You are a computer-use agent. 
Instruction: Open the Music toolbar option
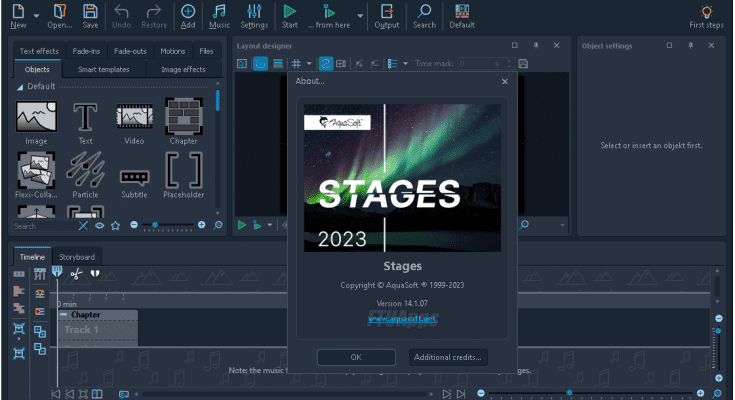(x=219, y=16)
